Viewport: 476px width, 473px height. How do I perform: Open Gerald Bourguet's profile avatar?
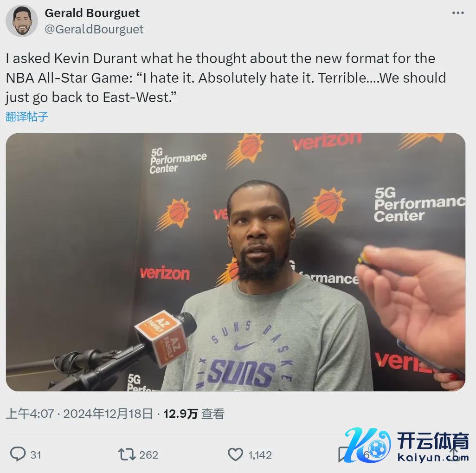(21, 21)
